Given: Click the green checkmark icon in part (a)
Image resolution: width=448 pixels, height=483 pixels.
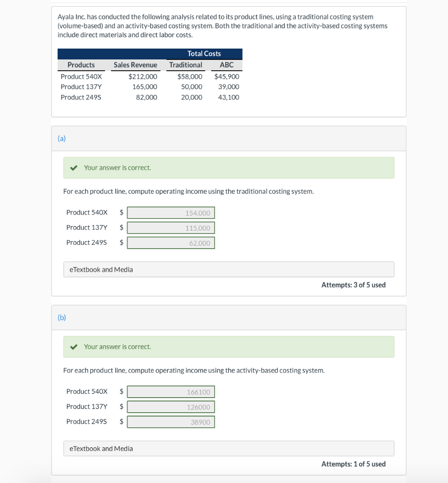Looking at the screenshot, I should pyautogui.click(x=74, y=168).
